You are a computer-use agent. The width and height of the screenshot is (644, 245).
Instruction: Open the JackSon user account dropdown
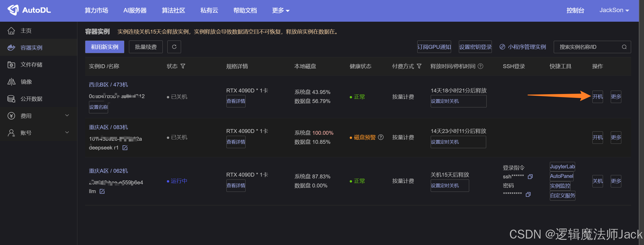614,10
